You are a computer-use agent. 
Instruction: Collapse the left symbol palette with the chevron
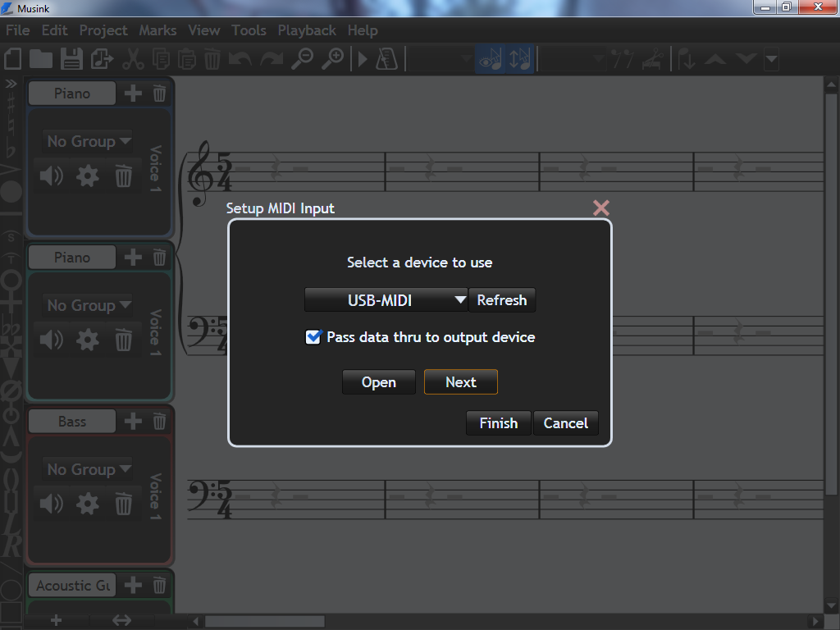point(11,82)
